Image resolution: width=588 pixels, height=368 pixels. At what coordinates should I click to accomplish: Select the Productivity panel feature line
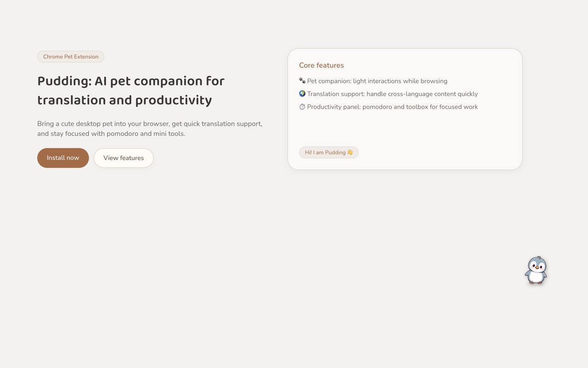pyautogui.click(x=389, y=107)
